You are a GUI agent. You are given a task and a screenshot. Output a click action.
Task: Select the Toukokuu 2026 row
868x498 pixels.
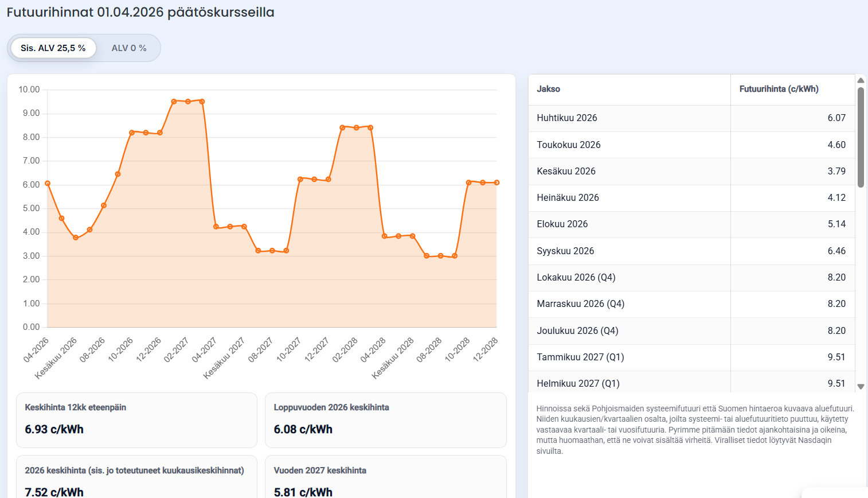(x=691, y=145)
